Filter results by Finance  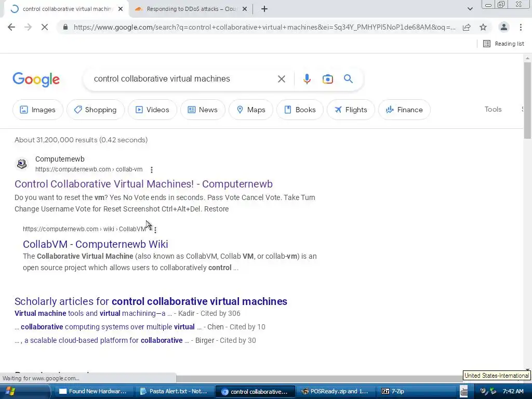coord(404,110)
